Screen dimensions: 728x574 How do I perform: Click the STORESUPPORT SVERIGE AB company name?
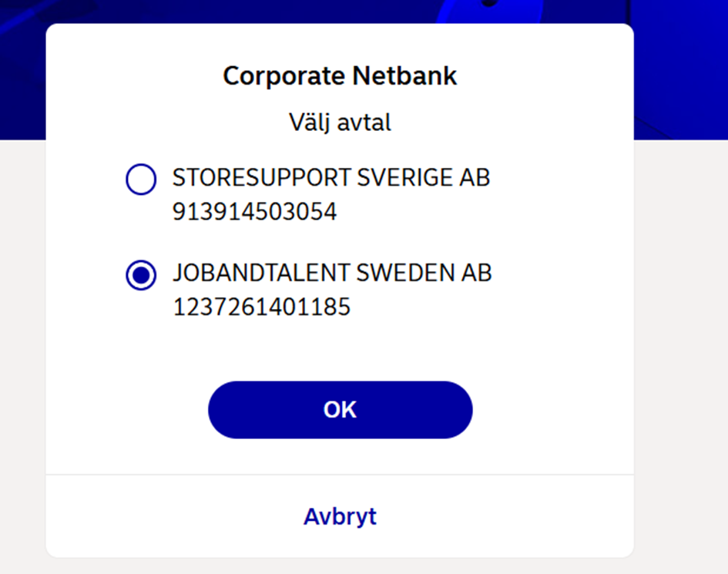click(331, 178)
